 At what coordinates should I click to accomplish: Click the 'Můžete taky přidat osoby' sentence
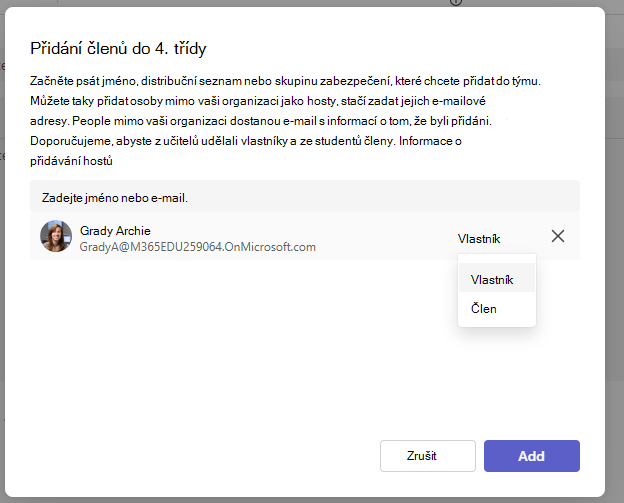point(258,101)
